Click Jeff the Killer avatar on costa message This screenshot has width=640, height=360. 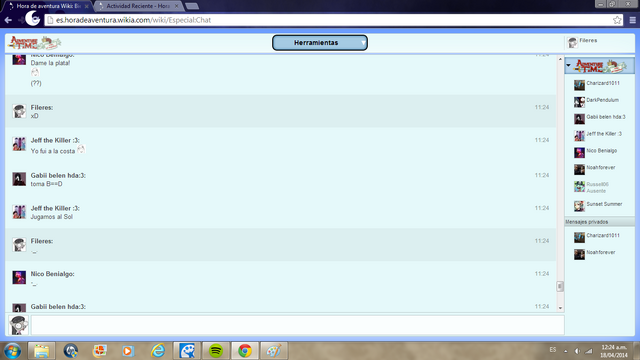pos(19,144)
